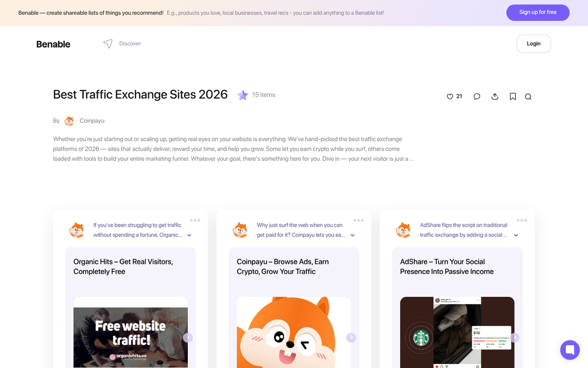
Task: Click Sign up for free button
Action: click(x=538, y=13)
